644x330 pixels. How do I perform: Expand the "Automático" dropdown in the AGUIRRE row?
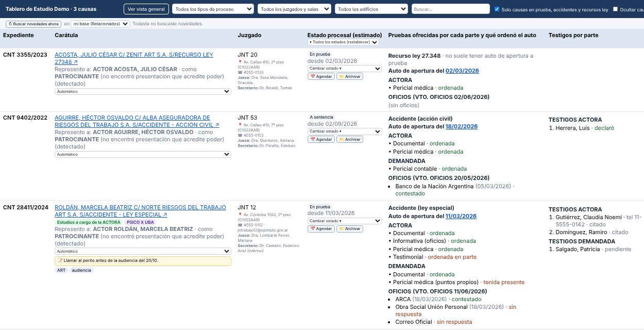click(x=143, y=154)
